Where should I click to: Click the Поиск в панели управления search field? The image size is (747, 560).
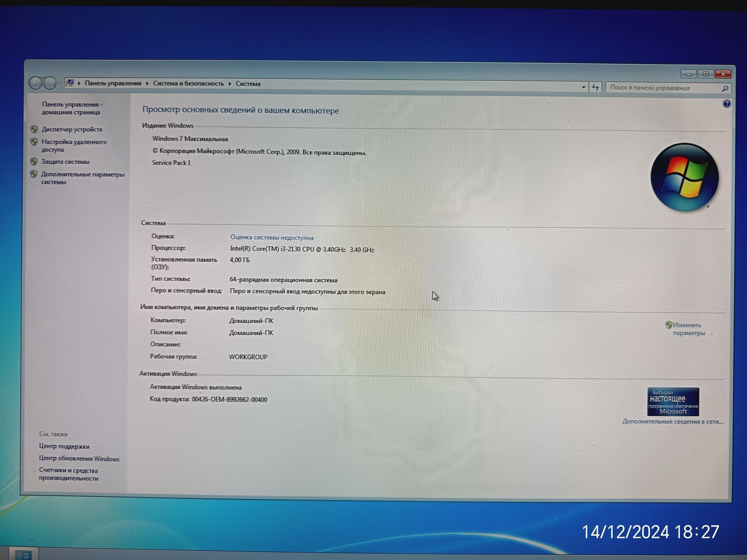pyautogui.click(x=663, y=88)
